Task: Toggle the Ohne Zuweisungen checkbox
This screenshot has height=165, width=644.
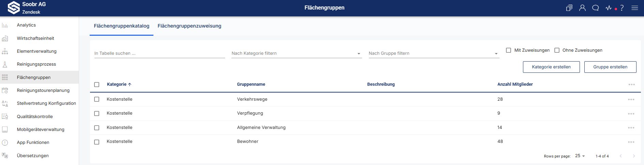Action: (557, 50)
